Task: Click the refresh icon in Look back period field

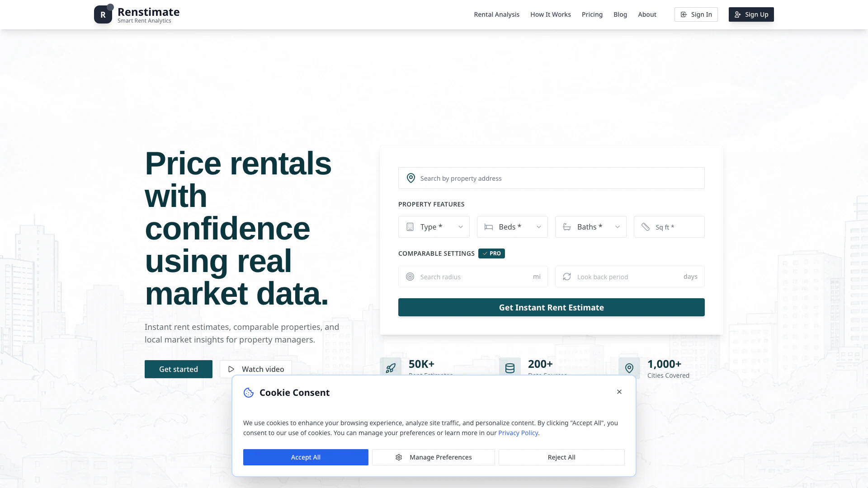Action: [x=567, y=277]
